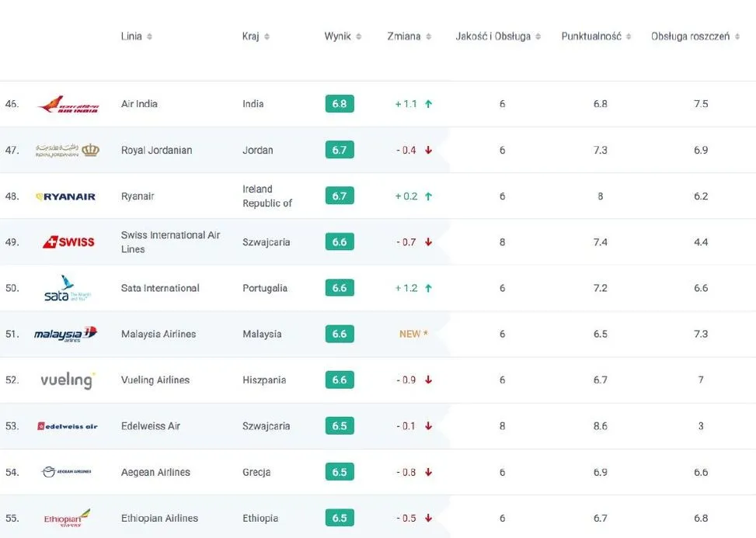Click Ryanair's 6.7 score badge

(340, 196)
